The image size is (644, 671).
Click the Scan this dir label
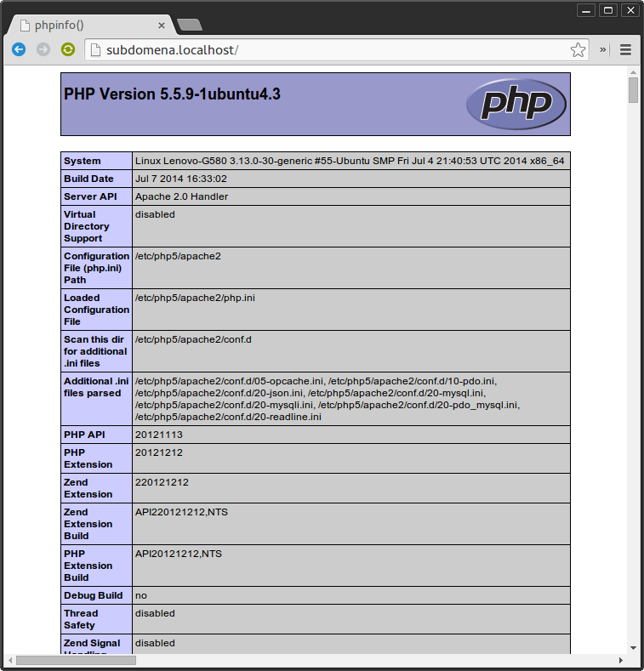(95, 351)
